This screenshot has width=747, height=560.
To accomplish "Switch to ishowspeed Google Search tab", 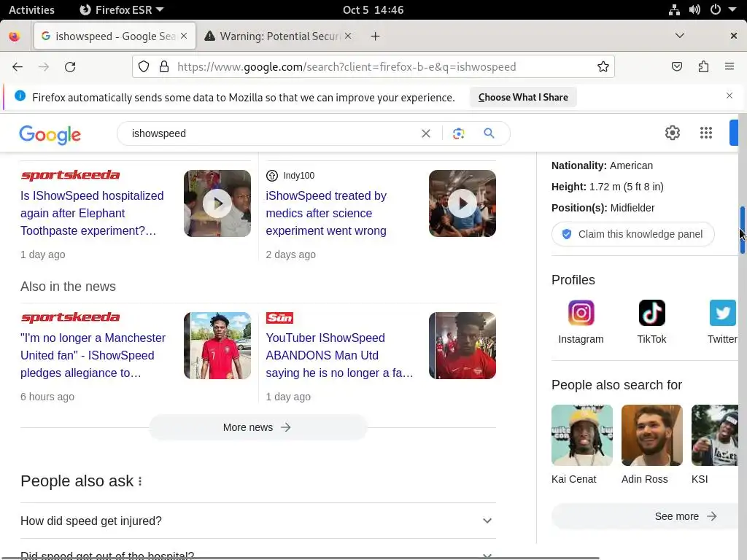I will pos(115,36).
